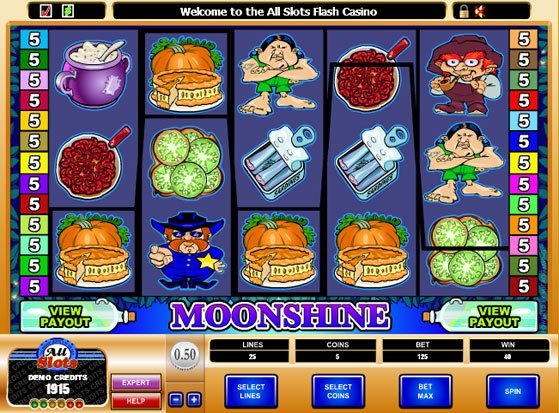
Task: Click the All Slots logo
Action: click(x=57, y=355)
